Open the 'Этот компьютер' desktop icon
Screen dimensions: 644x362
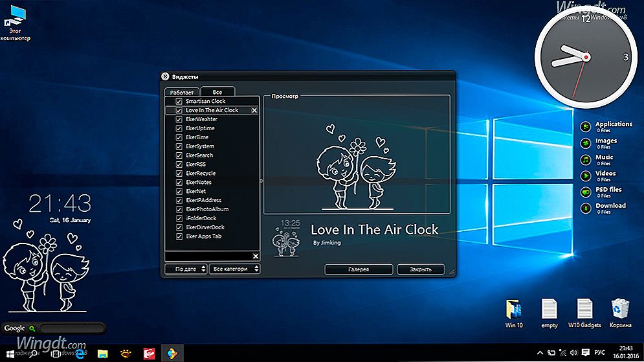coord(15,23)
